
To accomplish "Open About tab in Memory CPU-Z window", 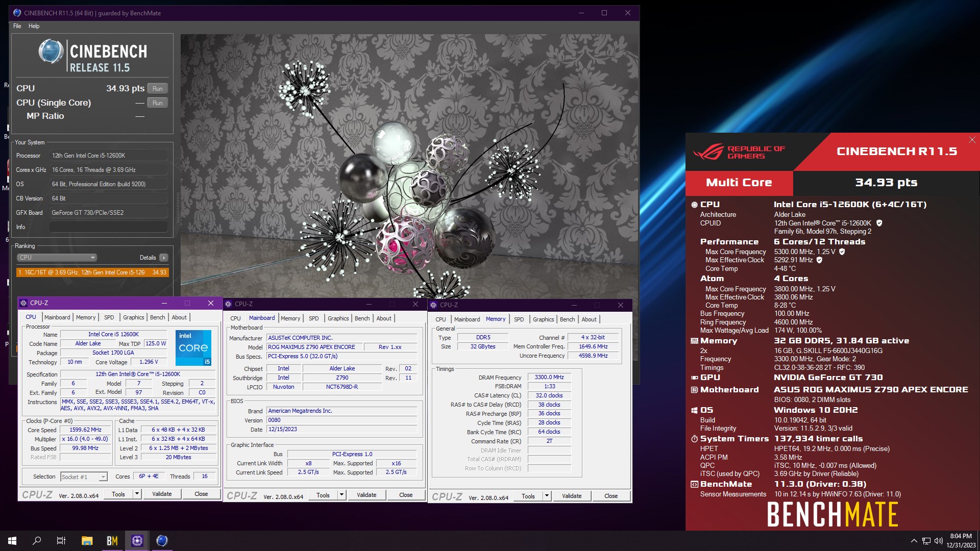I will [589, 319].
